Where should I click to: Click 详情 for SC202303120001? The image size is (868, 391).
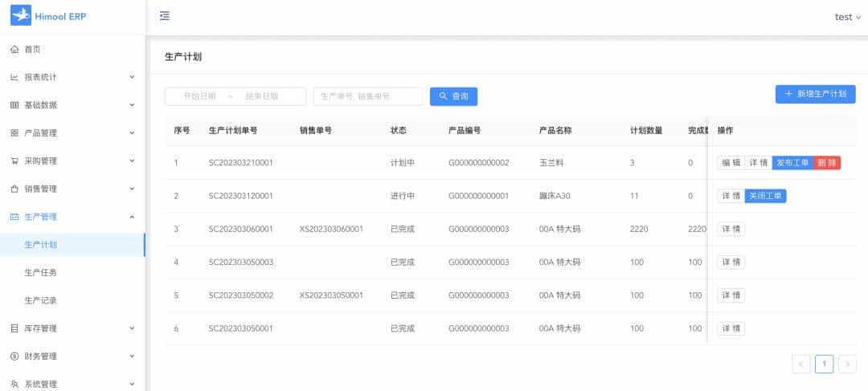[731, 196]
